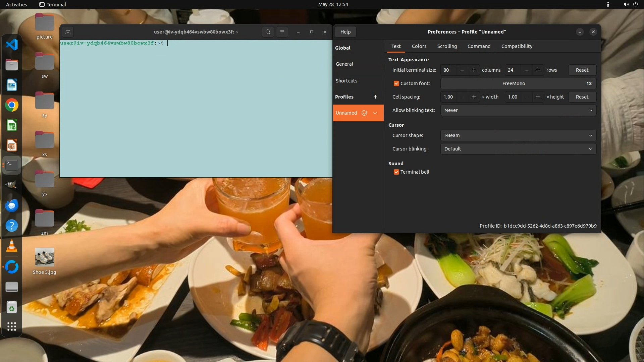Open the Unnamed profile options arrow
The width and height of the screenshot is (644, 362).
click(375, 113)
